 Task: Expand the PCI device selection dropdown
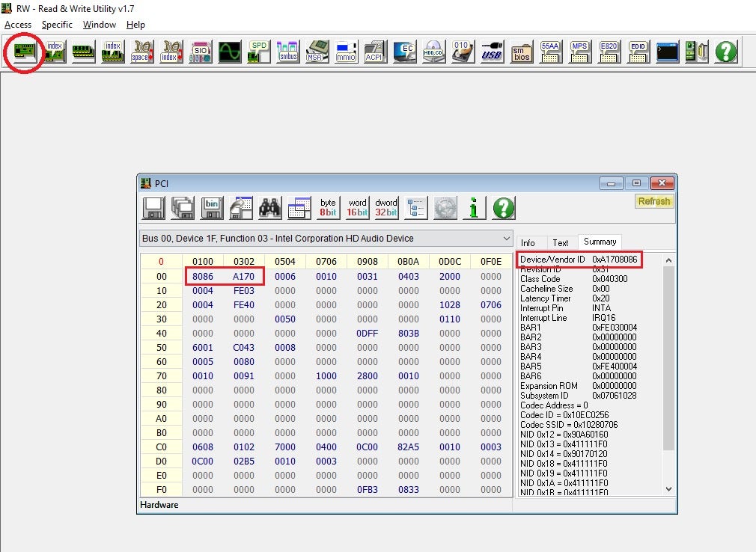tap(505, 239)
